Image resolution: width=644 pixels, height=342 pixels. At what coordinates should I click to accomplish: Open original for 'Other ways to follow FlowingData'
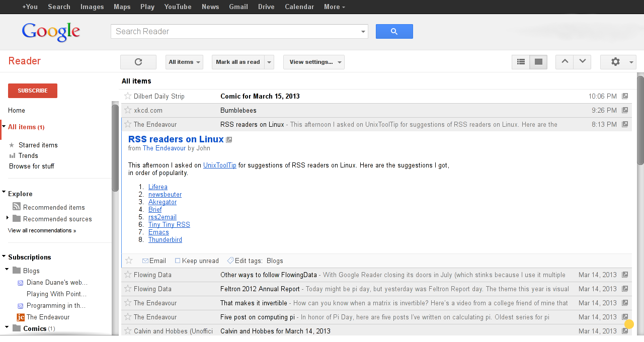coord(625,275)
